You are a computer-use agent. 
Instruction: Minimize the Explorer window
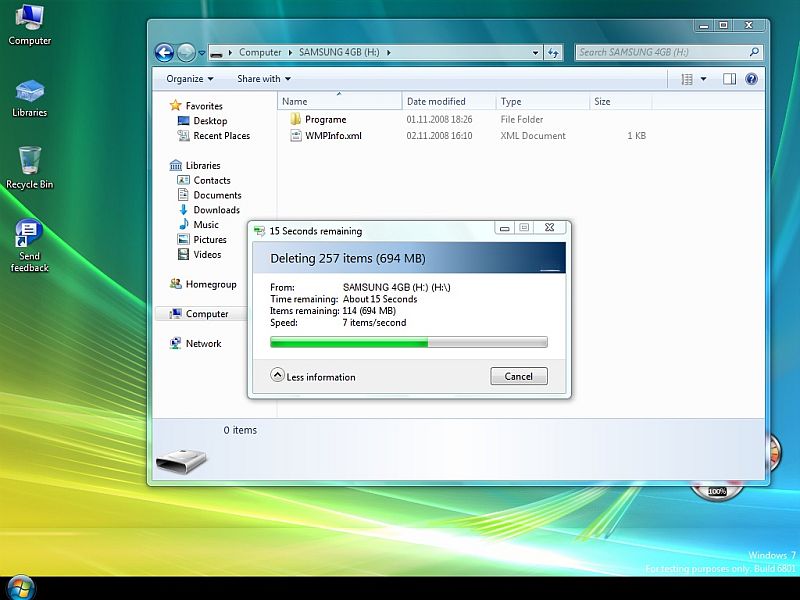coord(704,25)
